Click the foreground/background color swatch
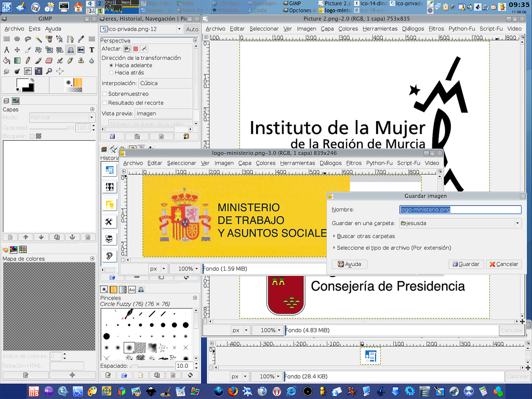This screenshot has height=399, width=532. coord(25,85)
